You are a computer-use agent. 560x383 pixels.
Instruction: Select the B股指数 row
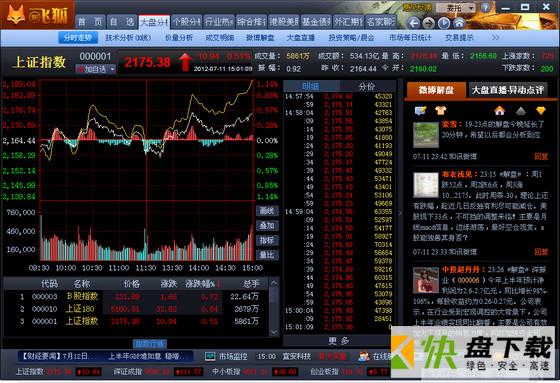(137, 296)
